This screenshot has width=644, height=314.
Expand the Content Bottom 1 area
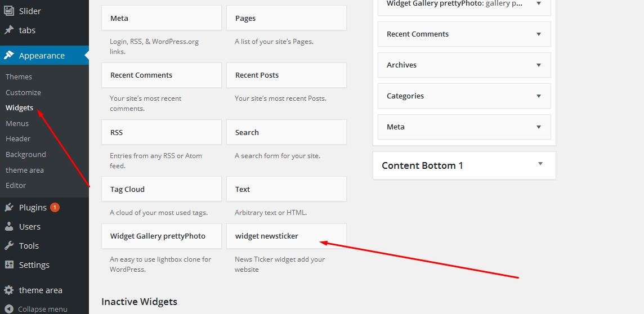[540, 164]
